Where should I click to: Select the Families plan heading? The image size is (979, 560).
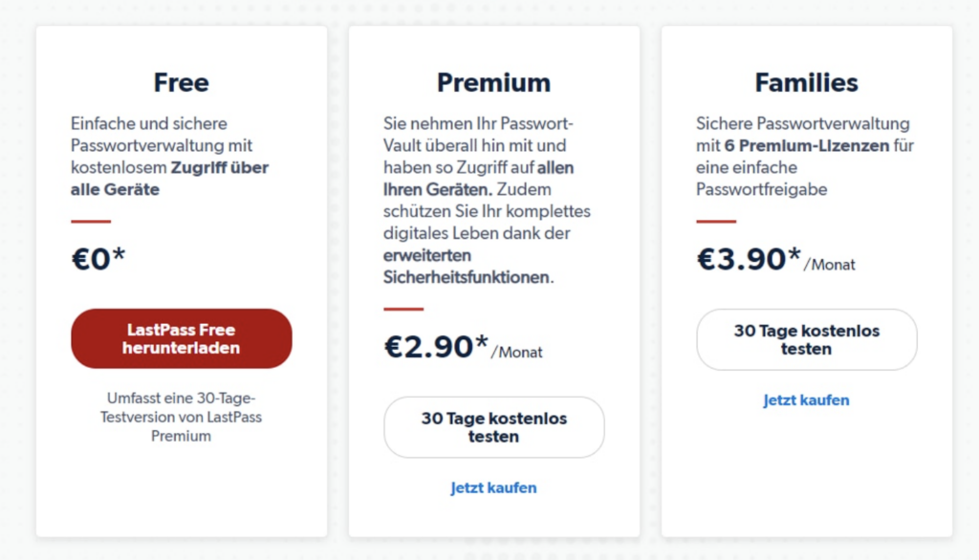click(x=806, y=82)
